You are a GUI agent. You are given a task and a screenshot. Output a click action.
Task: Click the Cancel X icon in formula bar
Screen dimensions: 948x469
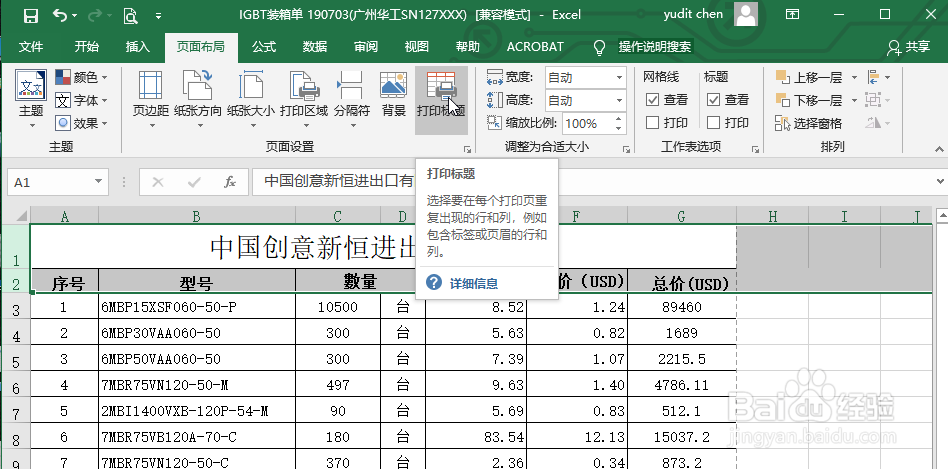coord(158,182)
